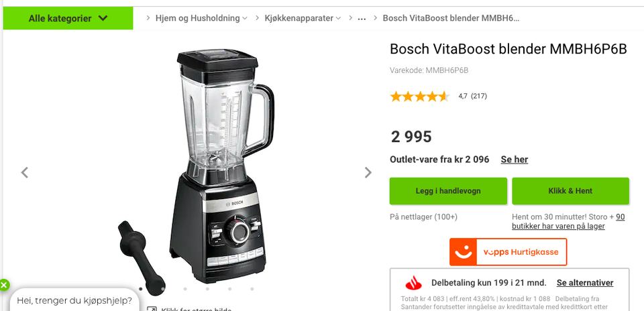The width and height of the screenshot is (644, 311).
Task: Choose Klikk & Hent pickup option
Action: (x=570, y=191)
